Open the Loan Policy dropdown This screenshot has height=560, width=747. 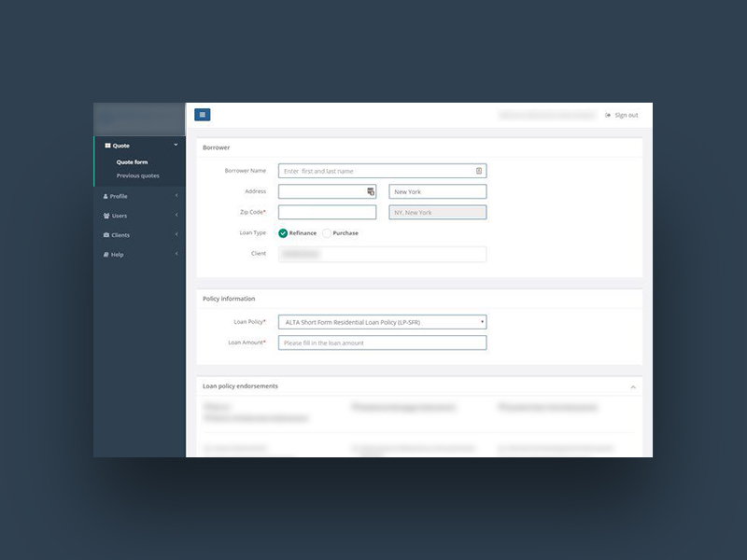click(382, 322)
